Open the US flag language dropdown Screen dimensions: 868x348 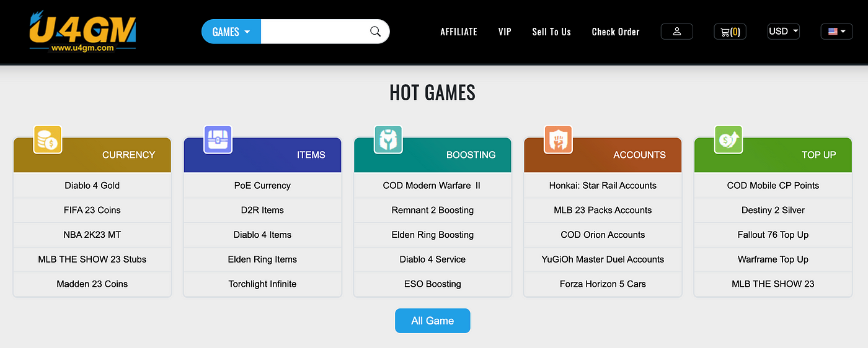click(837, 32)
